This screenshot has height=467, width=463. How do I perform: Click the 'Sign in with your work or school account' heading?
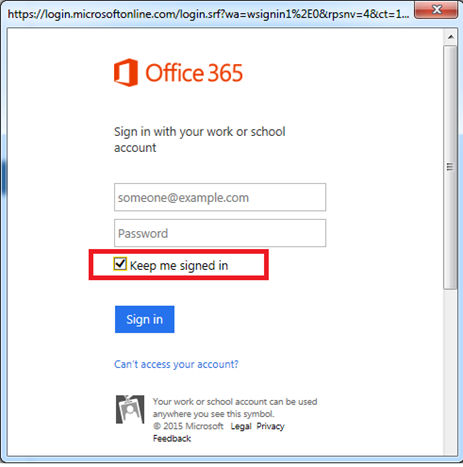200,139
